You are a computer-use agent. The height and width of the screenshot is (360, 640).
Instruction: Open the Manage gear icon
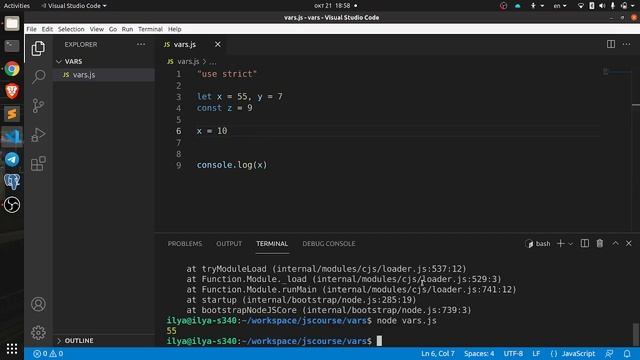38,333
